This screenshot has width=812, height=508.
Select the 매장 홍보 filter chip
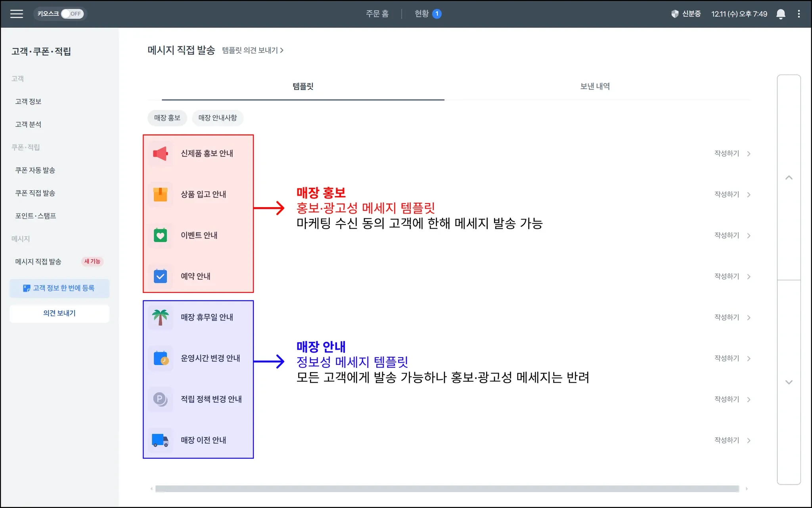167,118
